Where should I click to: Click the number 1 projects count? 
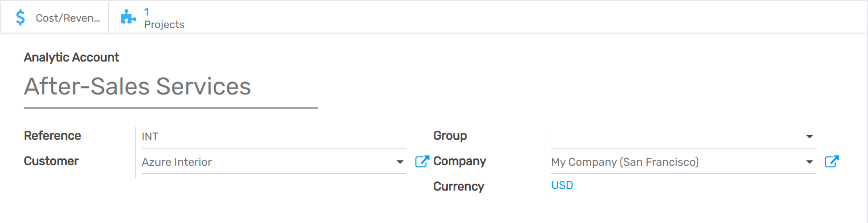(147, 12)
